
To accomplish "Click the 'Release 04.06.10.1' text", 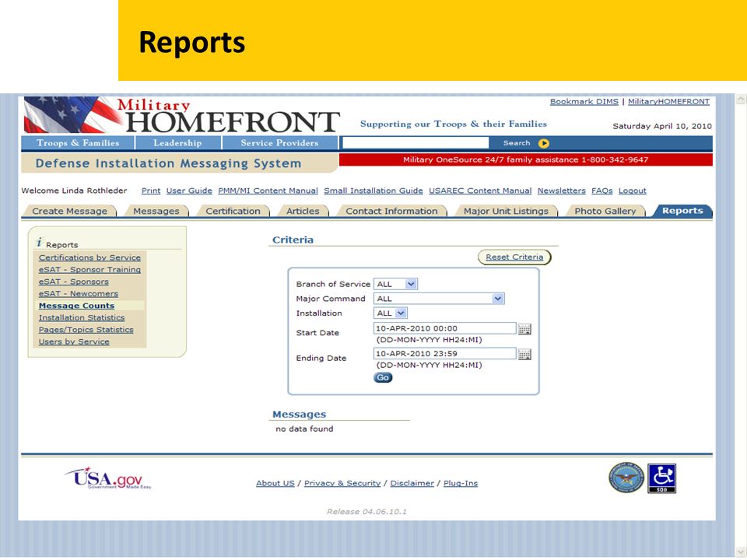I will point(366,512).
